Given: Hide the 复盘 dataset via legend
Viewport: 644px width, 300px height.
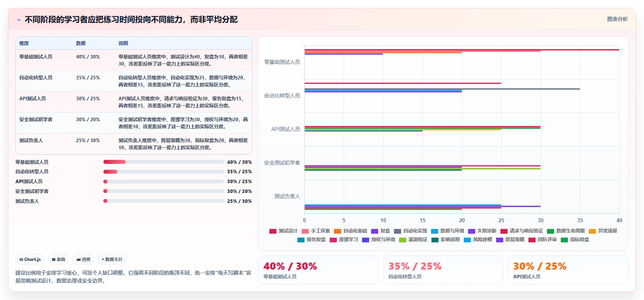Looking at the screenshot, I should coord(380,231).
